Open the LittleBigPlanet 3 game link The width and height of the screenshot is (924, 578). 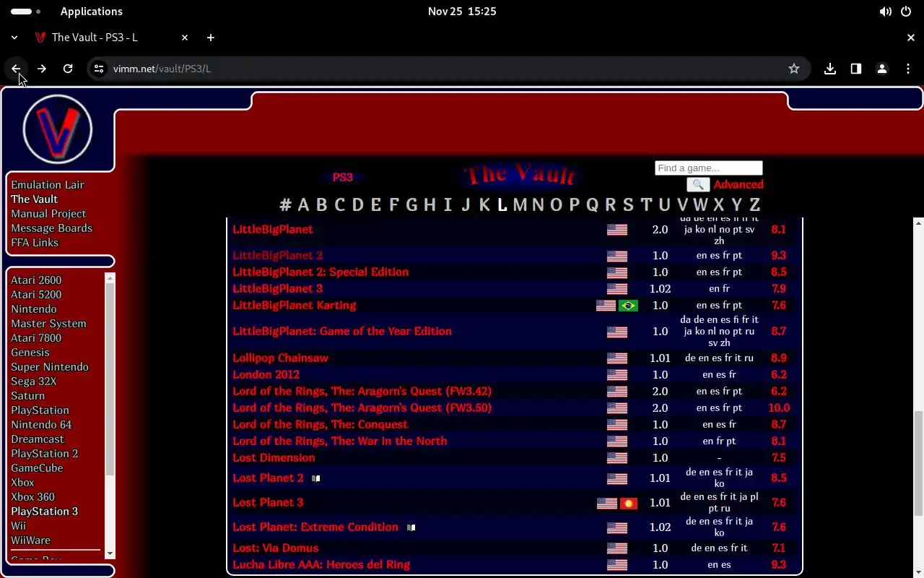tap(278, 289)
